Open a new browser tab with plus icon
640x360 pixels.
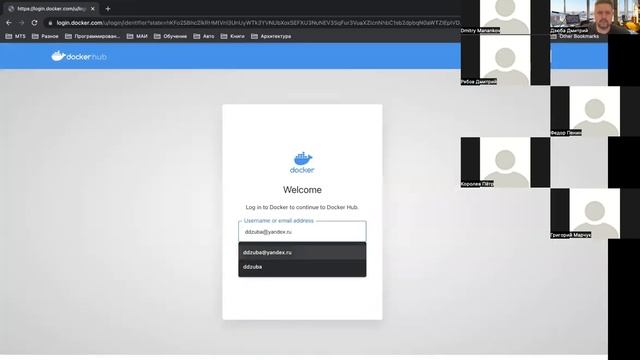[108, 9]
